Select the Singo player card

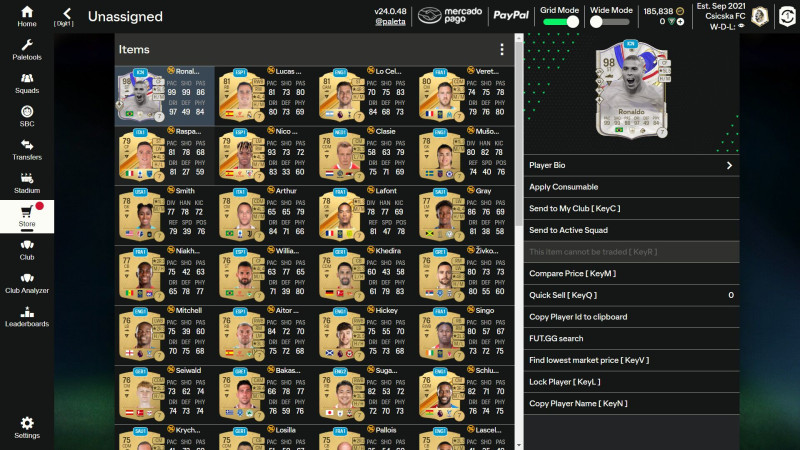[x=464, y=334]
